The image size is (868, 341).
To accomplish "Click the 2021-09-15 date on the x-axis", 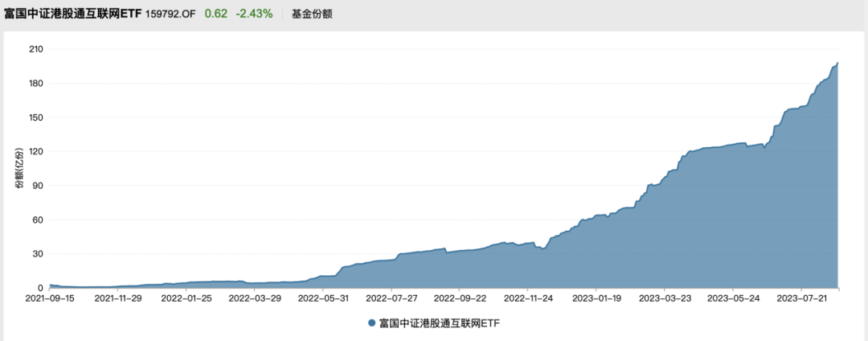I will [x=50, y=298].
